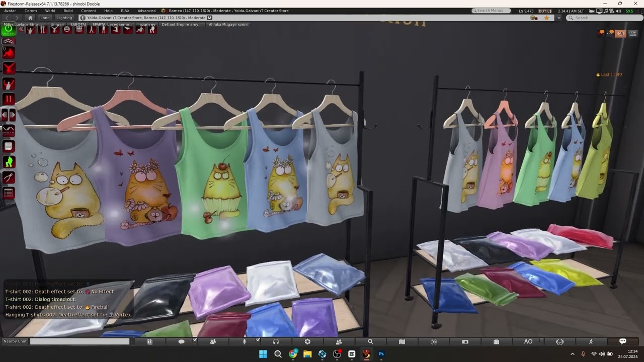Open the toolbar help button
This screenshot has height=362, width=644.
point(149,341)
